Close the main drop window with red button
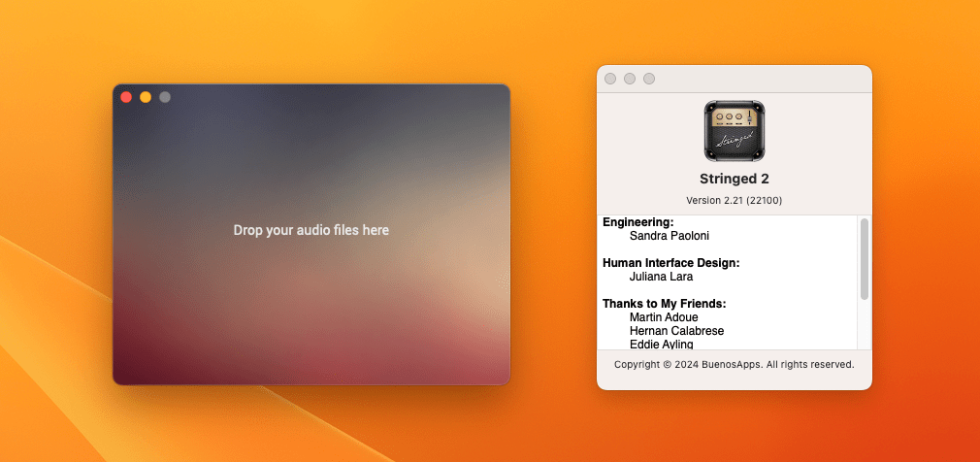This screenshot has width=980, height=462. (126, 97)
